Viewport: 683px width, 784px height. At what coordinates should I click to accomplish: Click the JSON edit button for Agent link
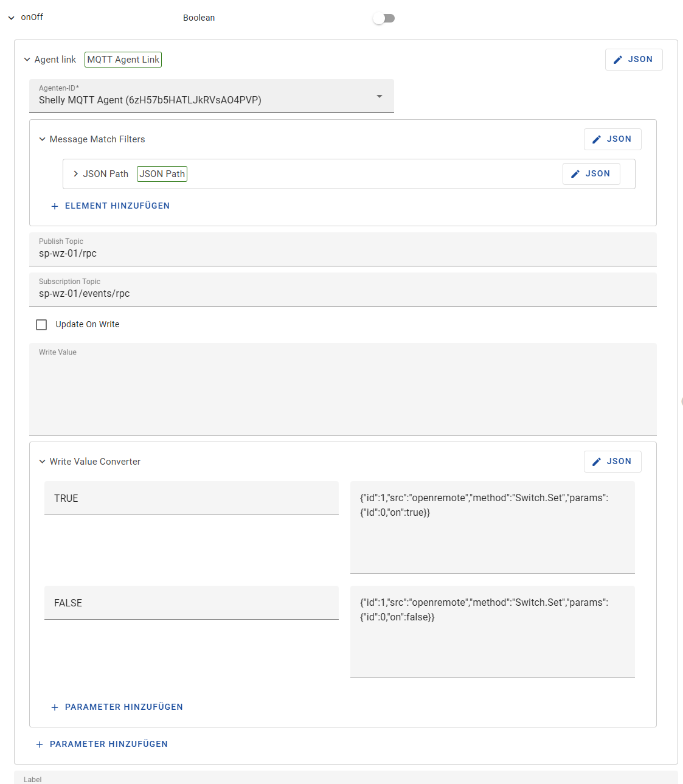click(633, 60)
